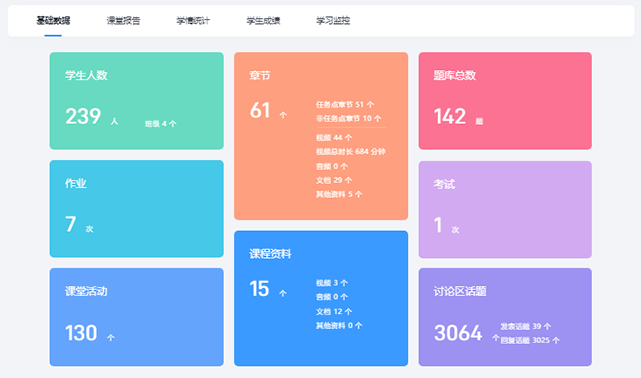Click the 章节 card title
The width and height of the screenshot is (641, 378).
pos(260,75)
